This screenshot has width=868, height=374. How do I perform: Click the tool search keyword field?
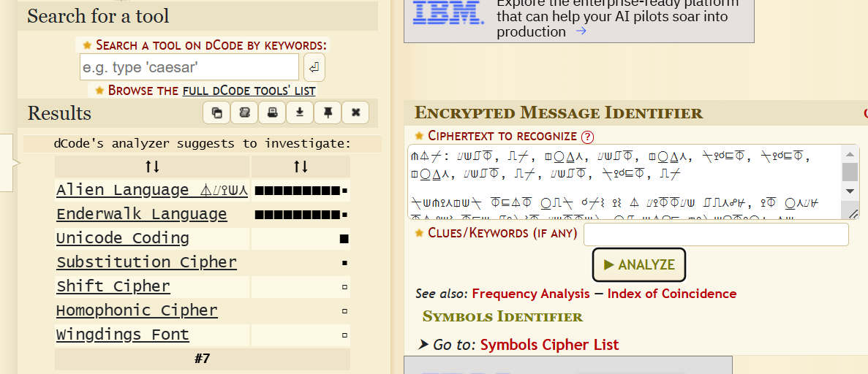(189, 67)
